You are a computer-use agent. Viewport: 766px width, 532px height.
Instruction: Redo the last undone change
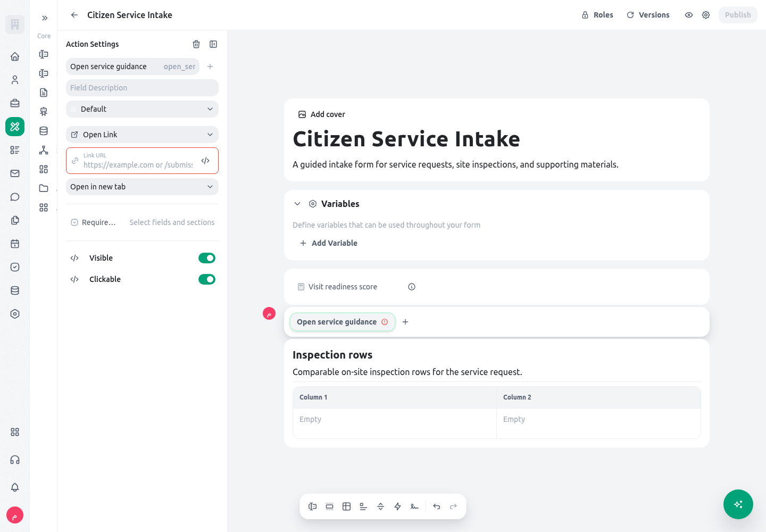click(454, 506)
